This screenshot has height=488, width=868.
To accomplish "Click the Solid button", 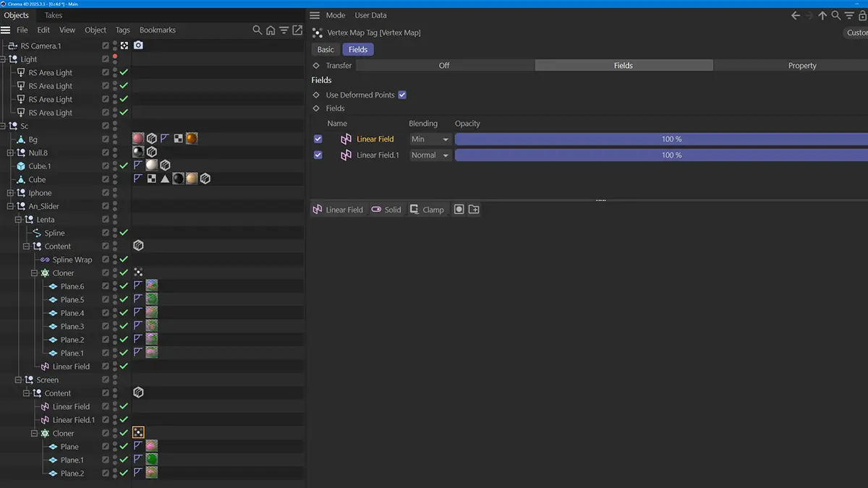I will pos(386,210).
